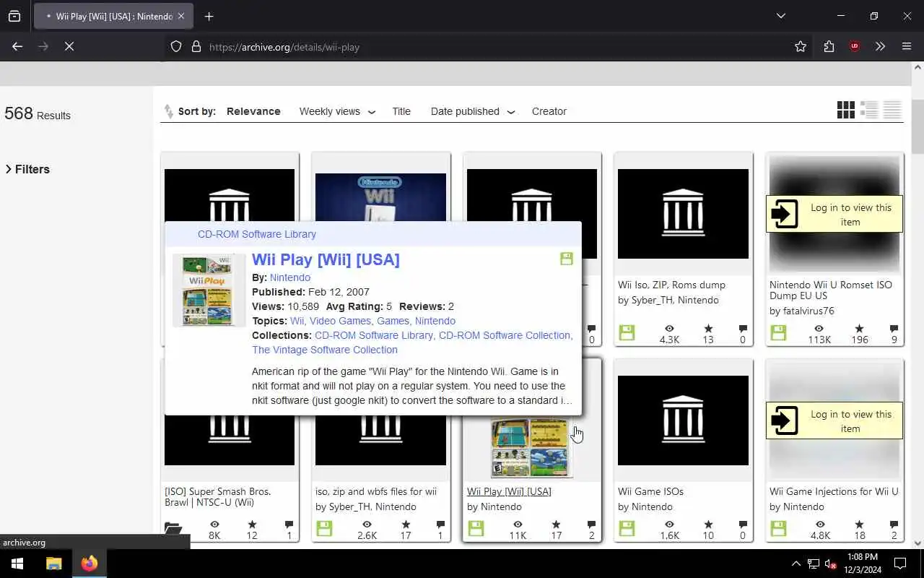The height and width of the screenshot is (578, 924).
Task: Open Wii Play [Wii] [USA] title link in popup
Action: pos(326,259)
